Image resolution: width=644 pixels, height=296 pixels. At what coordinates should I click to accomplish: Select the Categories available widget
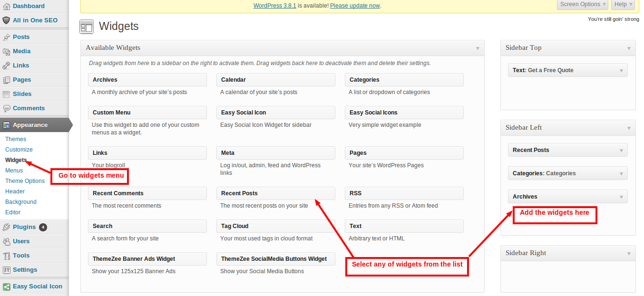[x=404, y=80]
